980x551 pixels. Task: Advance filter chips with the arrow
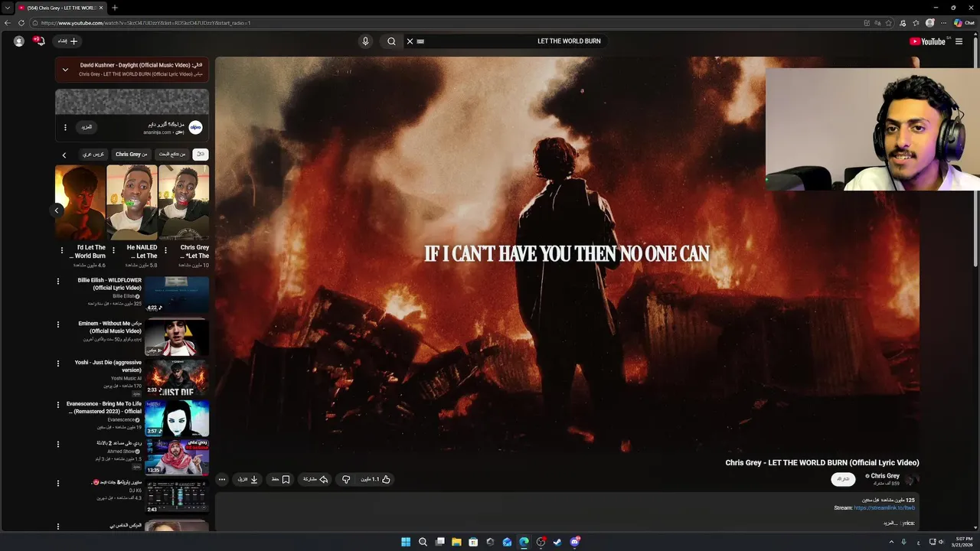tap(64, 155)
